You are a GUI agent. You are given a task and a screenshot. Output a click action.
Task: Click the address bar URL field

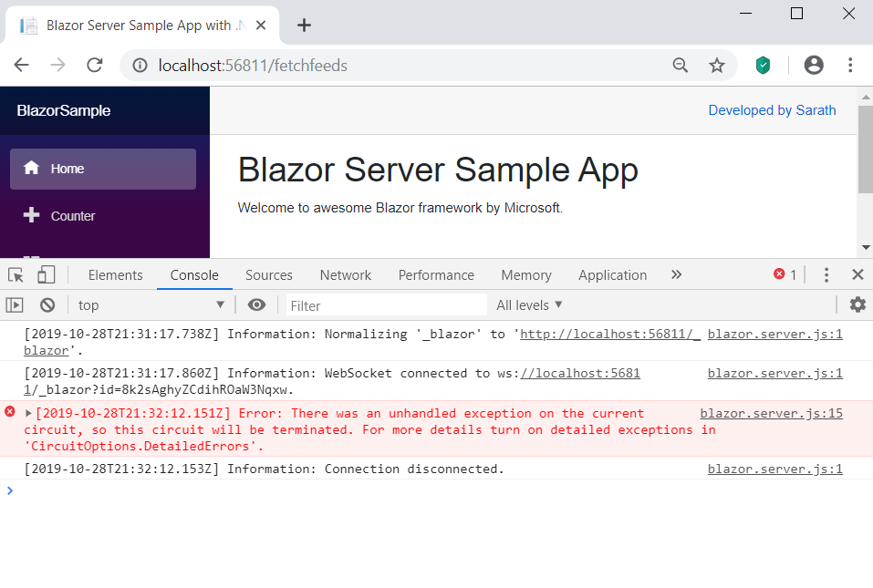(x=400, y=66)
